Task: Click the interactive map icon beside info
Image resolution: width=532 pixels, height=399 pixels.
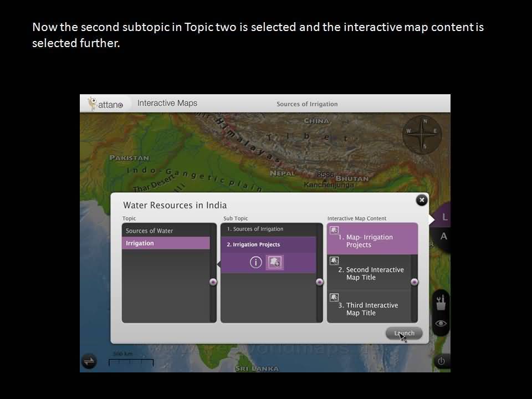Action: 274,263
